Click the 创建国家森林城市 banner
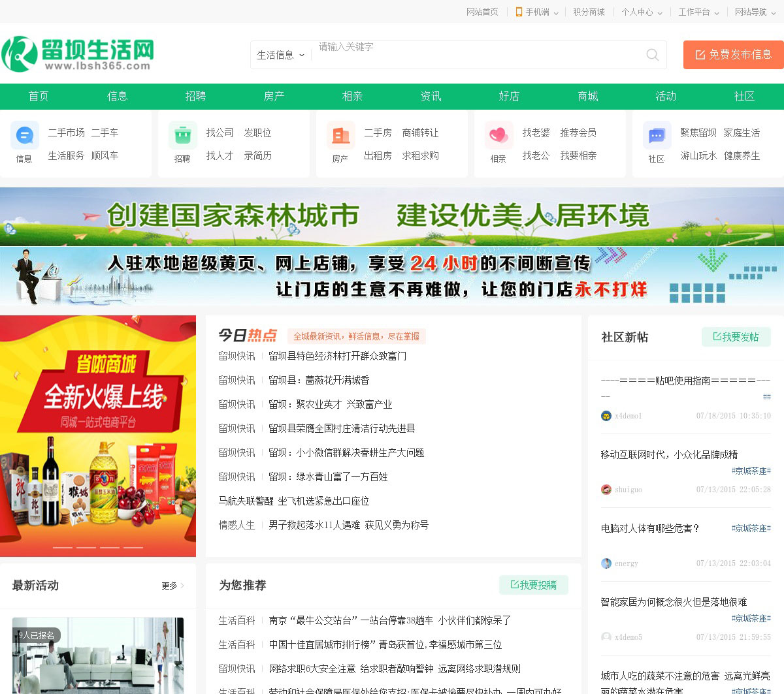The image size is (784, 694). coord(392,216)
